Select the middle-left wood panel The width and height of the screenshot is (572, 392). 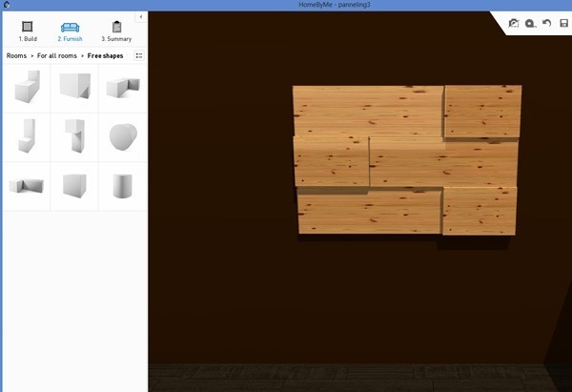pyautogui.click(x=331, y=161)
